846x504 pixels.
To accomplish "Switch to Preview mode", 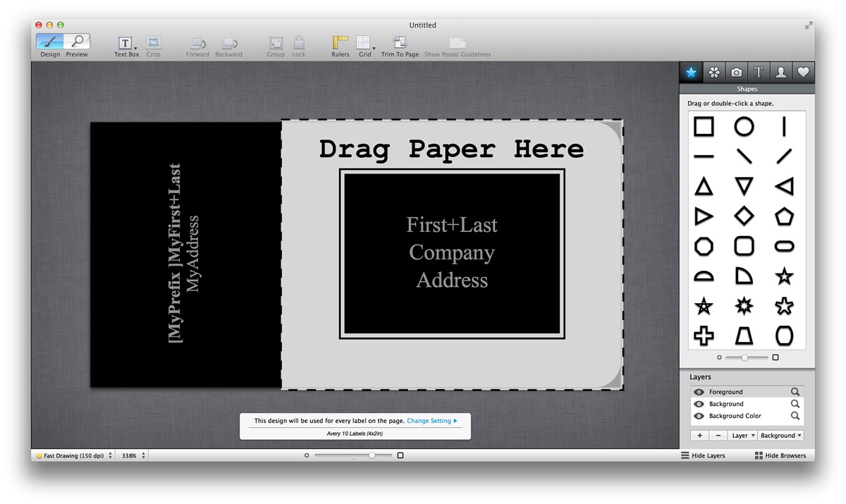I will click(x=77, y=42).
